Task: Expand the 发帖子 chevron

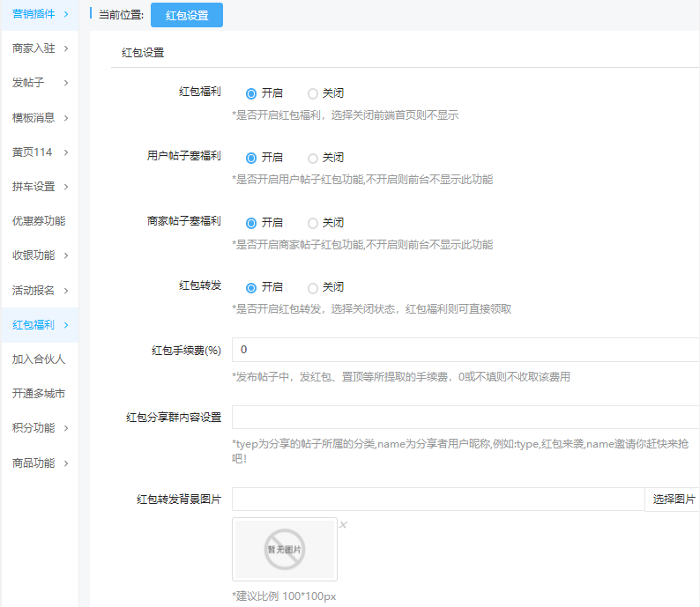Action: pyautogui.click(x=66, y=83)
